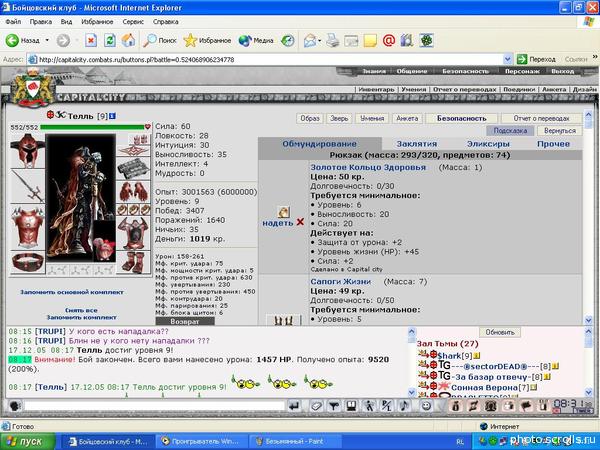Send chat message with enter-arrow icon

point(294,406)
